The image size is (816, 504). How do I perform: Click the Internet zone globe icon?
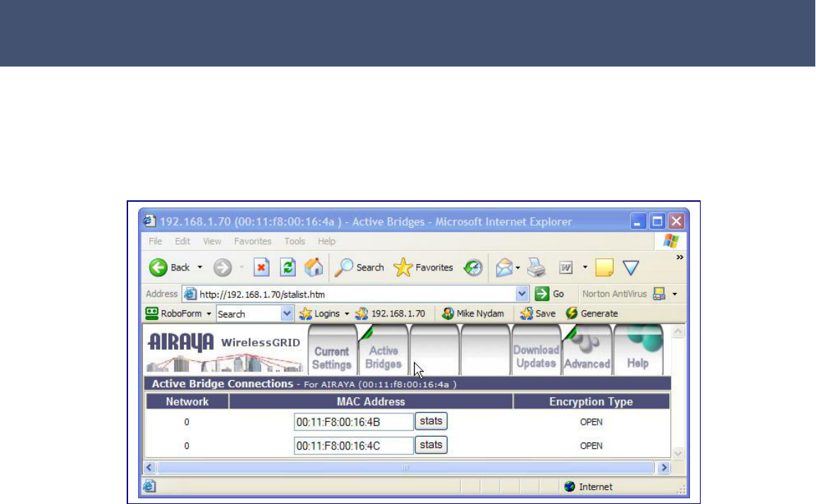570,486
